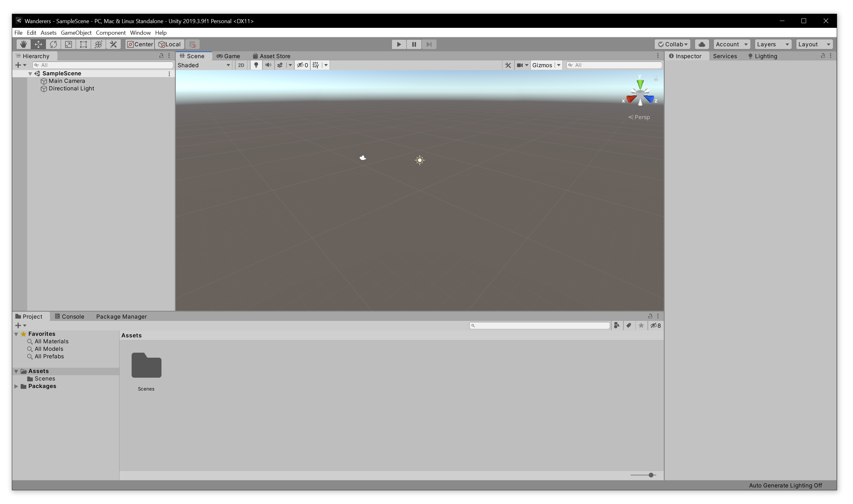853x504 pixels.
Task: Search assets by type
Action: click(617, 326)
